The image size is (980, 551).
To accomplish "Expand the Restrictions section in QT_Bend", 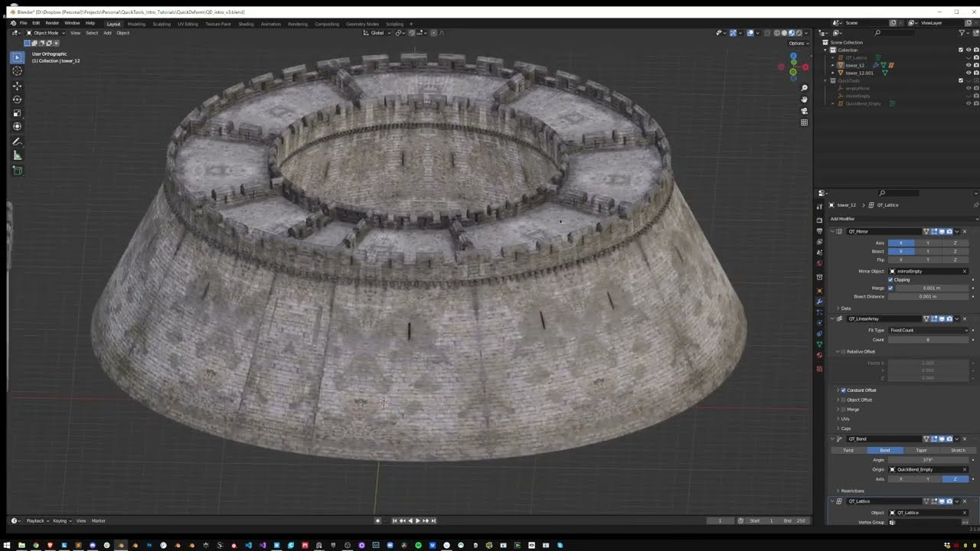I will [x=851, y=491].
